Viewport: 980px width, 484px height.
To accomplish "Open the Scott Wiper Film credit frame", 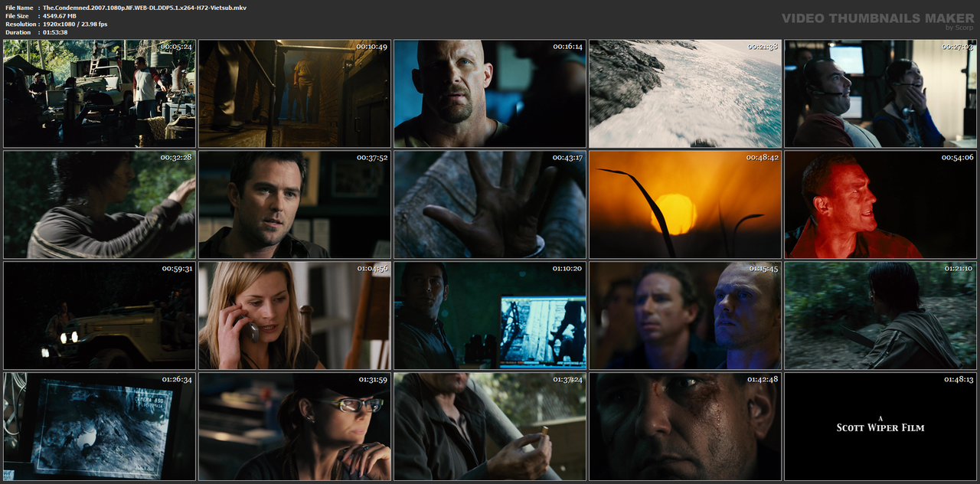I will (x=880, y=427).
